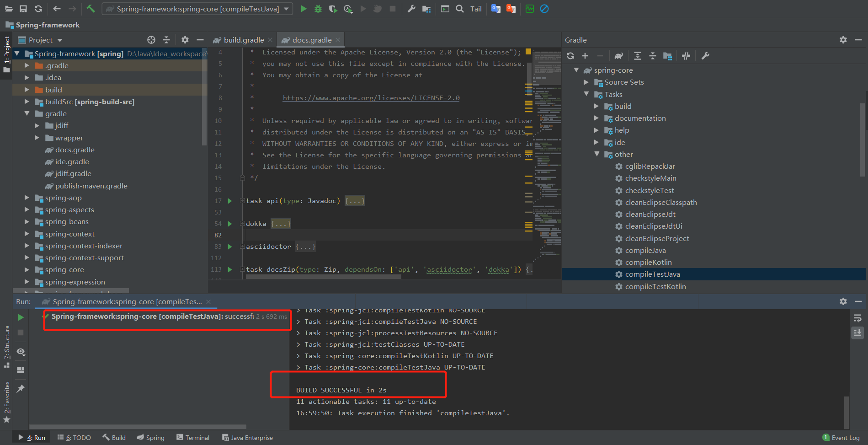This screenshot has width=868, height=445.
Task: Select the compileTestJava Gradle task
Action: (652, 274)
